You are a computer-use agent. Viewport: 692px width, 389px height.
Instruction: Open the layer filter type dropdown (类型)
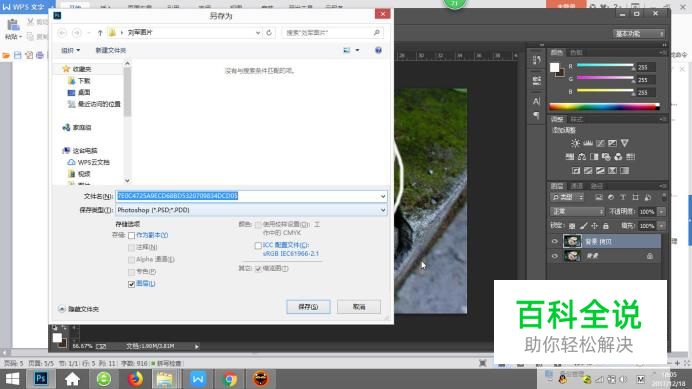pyautogui.click(x=568, y=197)
